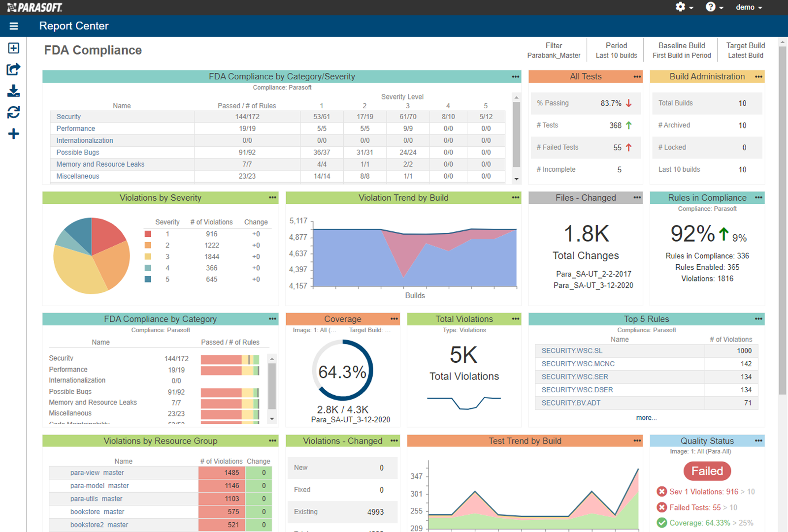Click the Sev 1 Violations: 916 status line

[705, 492]
